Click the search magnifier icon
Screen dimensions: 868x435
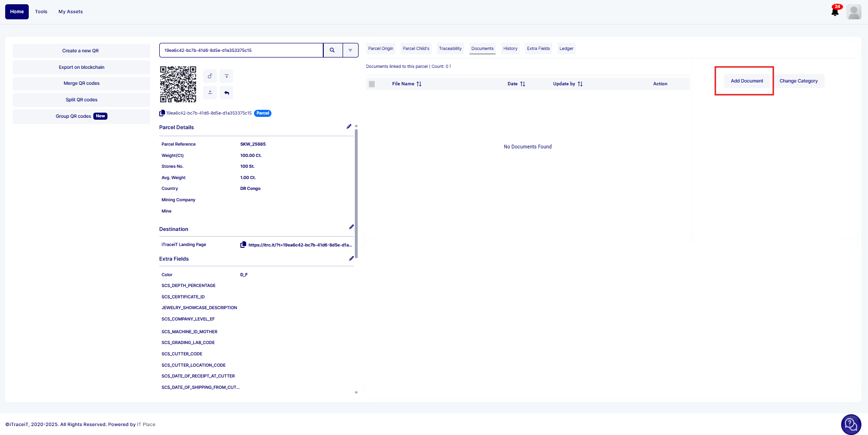[332, 50]
